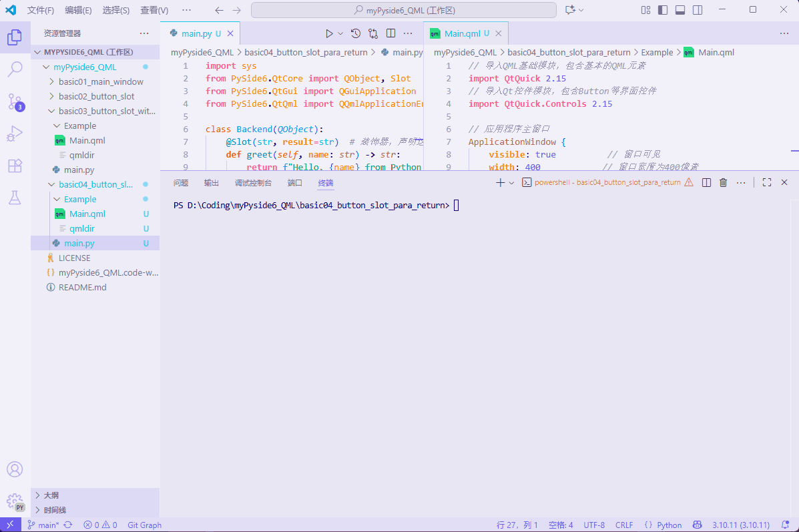This screenshot has height=532, width=799.
Task: Open the 文件(F) menu
Action: pos(40,10)
